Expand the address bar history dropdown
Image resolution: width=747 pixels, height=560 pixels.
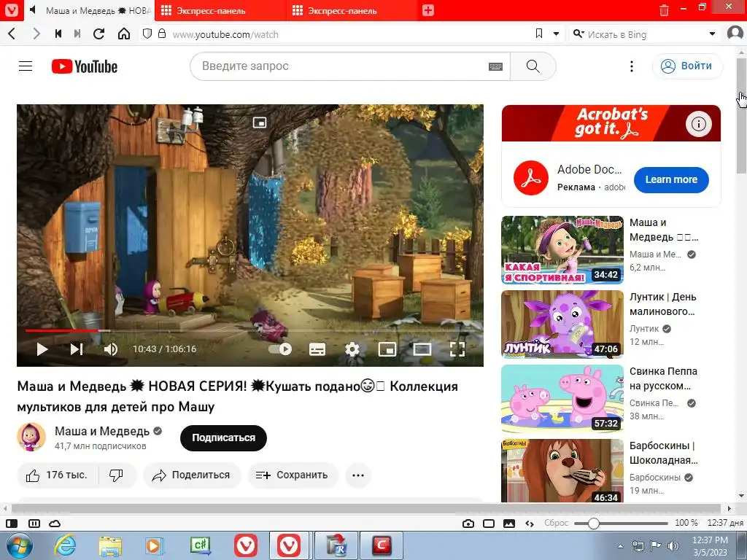pos(556,34)
